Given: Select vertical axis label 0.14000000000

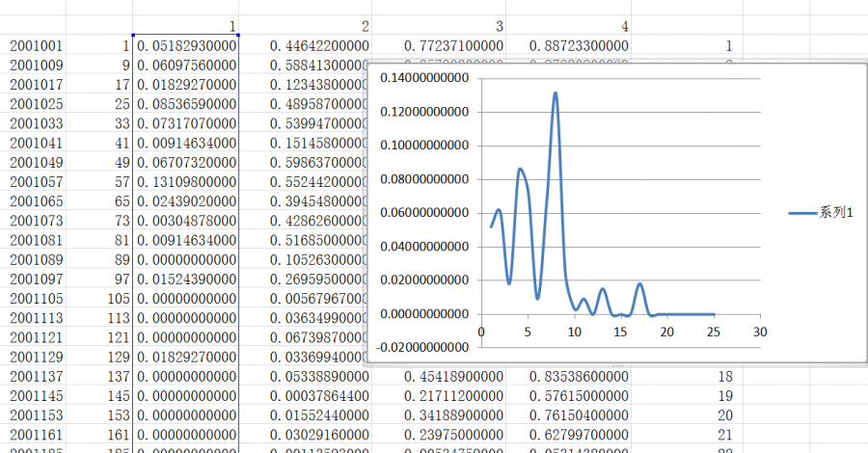Looking at the screenshot, I should point(424,78).
